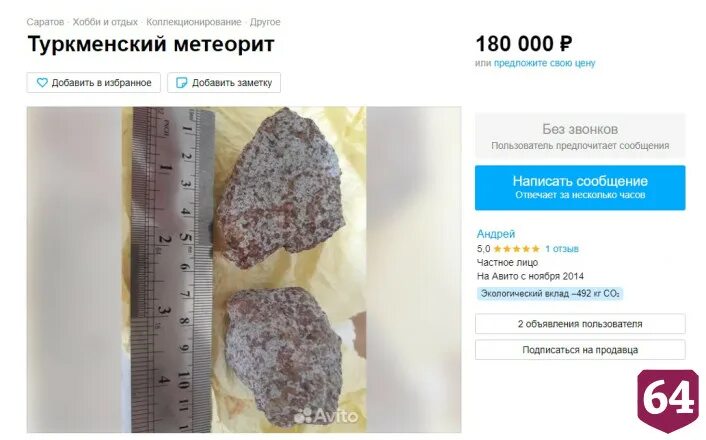Go to Саратов breadcrumb
This screenshot has width=706, height=440.
click(45, 22)
